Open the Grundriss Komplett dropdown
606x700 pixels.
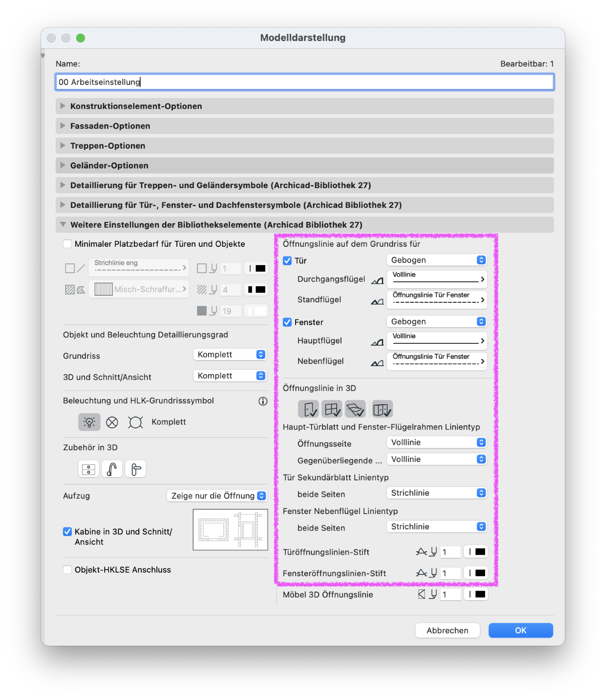pos(230,355)
